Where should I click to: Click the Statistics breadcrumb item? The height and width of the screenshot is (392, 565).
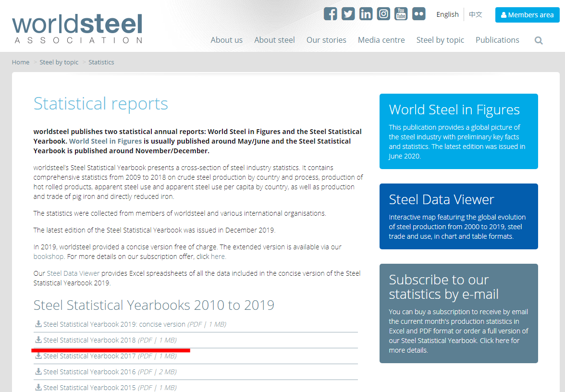(x=101, y=62)
